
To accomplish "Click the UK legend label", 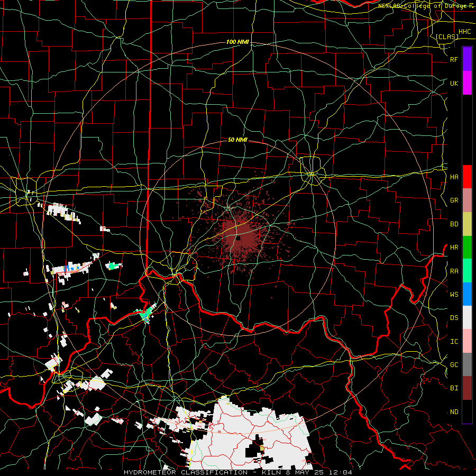I will pyautogui.click(x=454, y=83).
